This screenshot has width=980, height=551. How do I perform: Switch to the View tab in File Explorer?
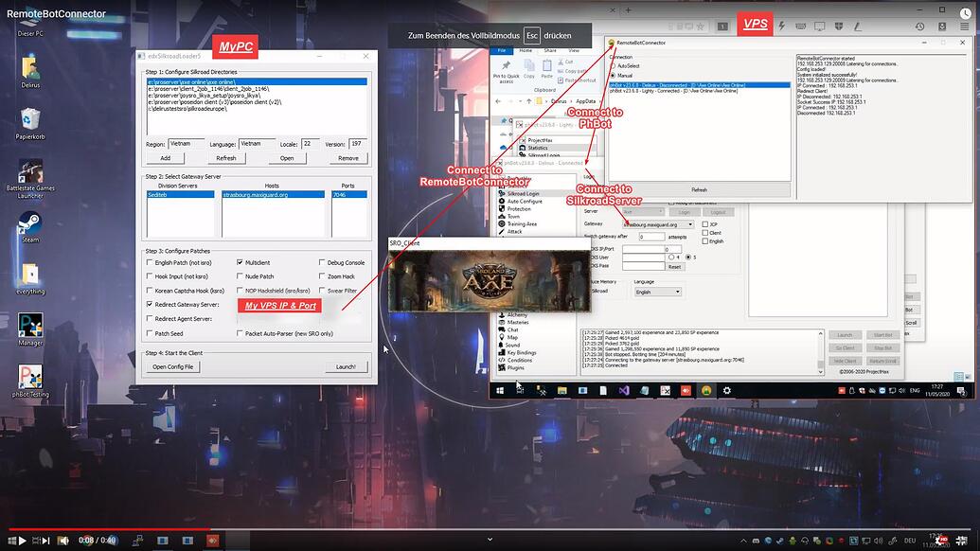(x=576, y=50)
